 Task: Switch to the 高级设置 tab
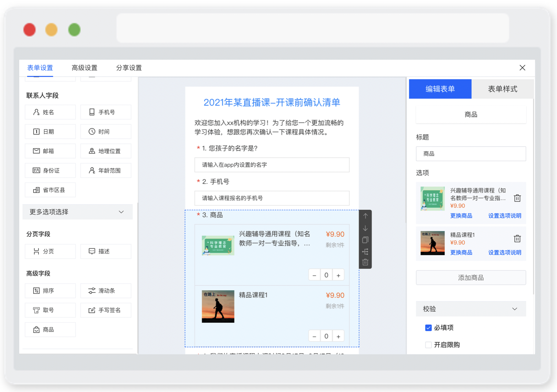tap(84, 68)
